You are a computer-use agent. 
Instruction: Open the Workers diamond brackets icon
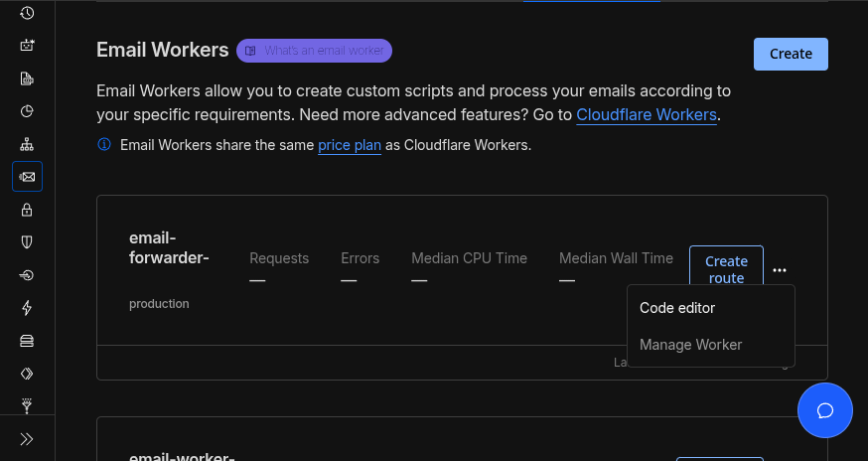(x=27, y=374)
